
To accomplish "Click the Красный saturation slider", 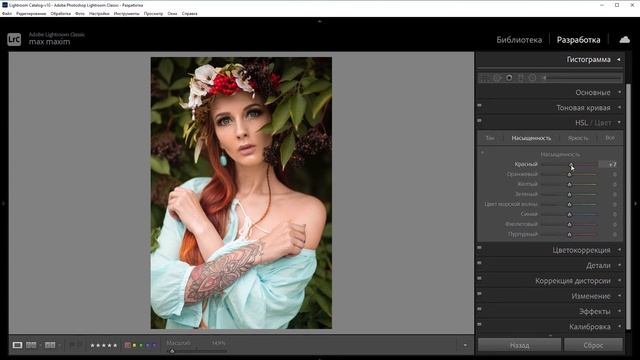I will [x=569, y=164].
